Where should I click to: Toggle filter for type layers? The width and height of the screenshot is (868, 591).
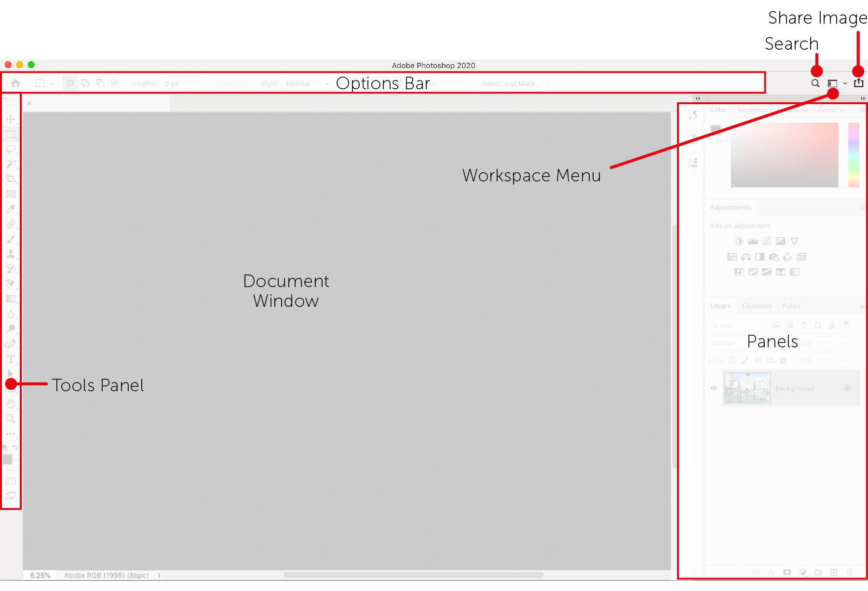point(804,326)
